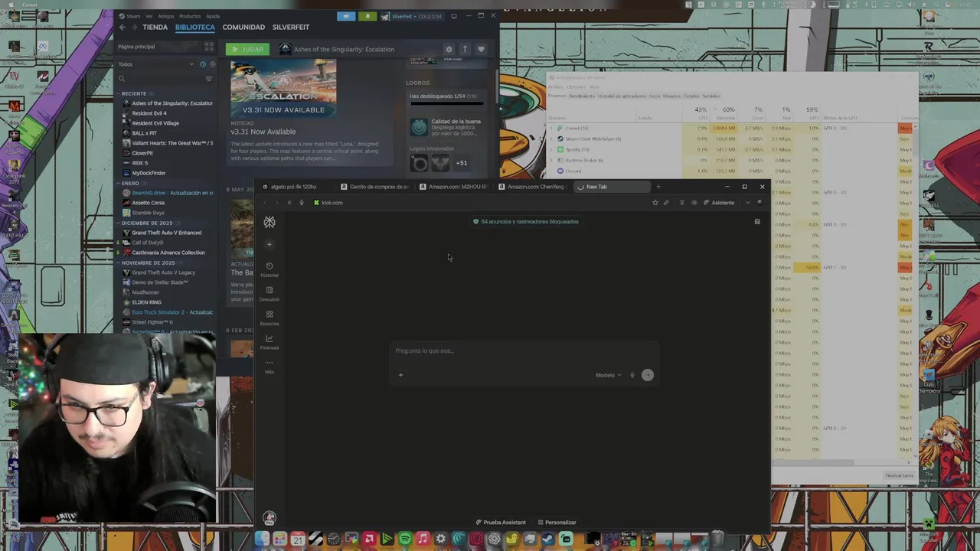Click the voice input microphone in the prompt box
The width and height of the screenshot is (980, 551).
click(632, 375)
